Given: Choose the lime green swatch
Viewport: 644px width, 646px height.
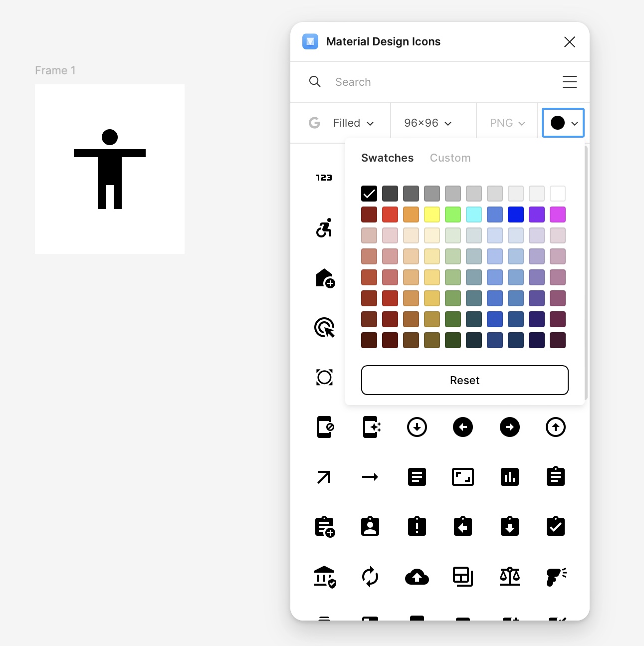Looking at the screenshot, I should click(453, 215).
